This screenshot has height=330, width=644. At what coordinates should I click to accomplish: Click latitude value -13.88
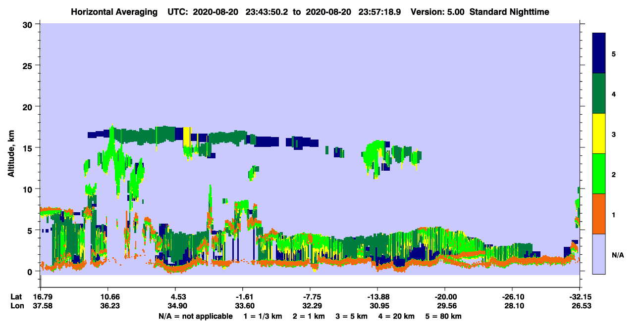377,297
